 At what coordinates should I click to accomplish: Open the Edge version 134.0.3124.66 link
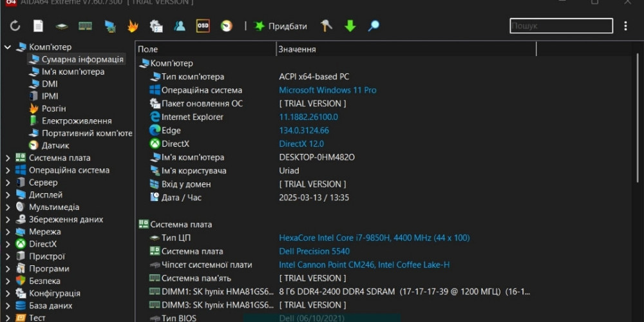304,130
